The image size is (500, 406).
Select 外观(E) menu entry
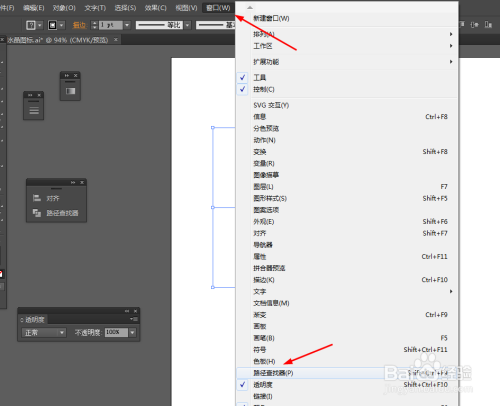tap(347, 222)
